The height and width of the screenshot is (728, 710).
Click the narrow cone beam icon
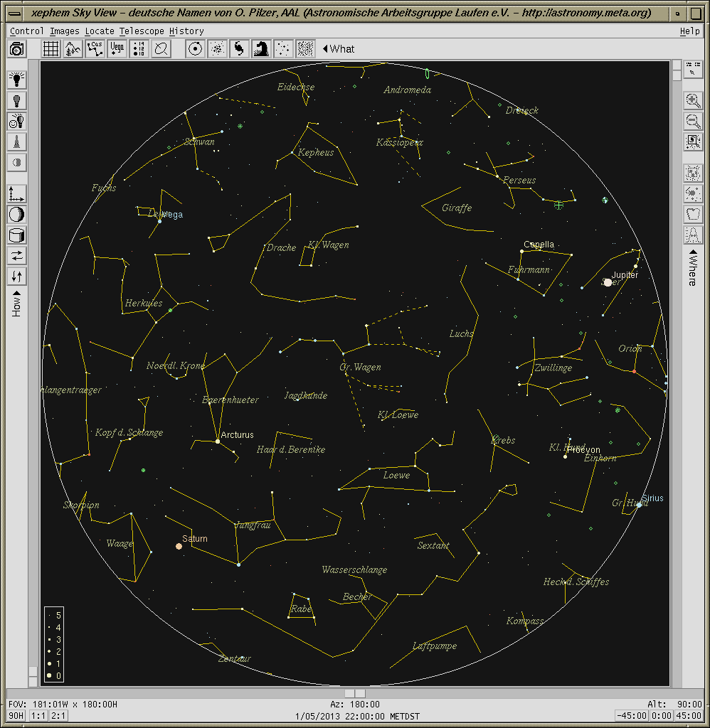point(17,141)
